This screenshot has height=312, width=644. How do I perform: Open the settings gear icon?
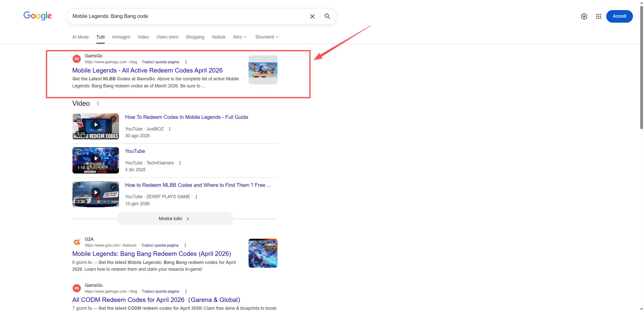coord(584,16)
